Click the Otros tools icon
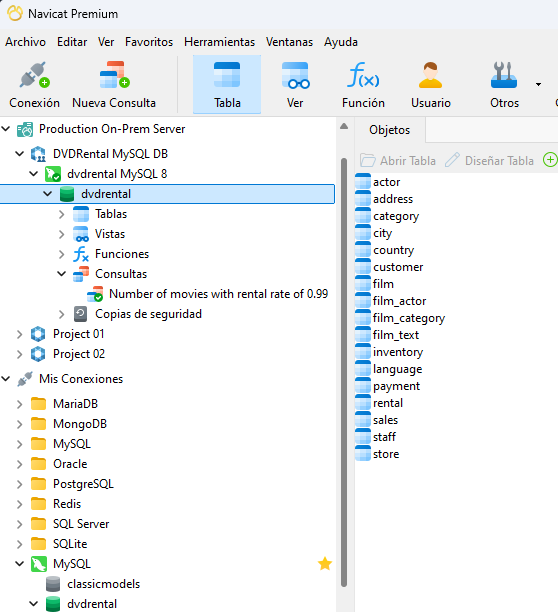The image size is (558, 612). (504, 75)
